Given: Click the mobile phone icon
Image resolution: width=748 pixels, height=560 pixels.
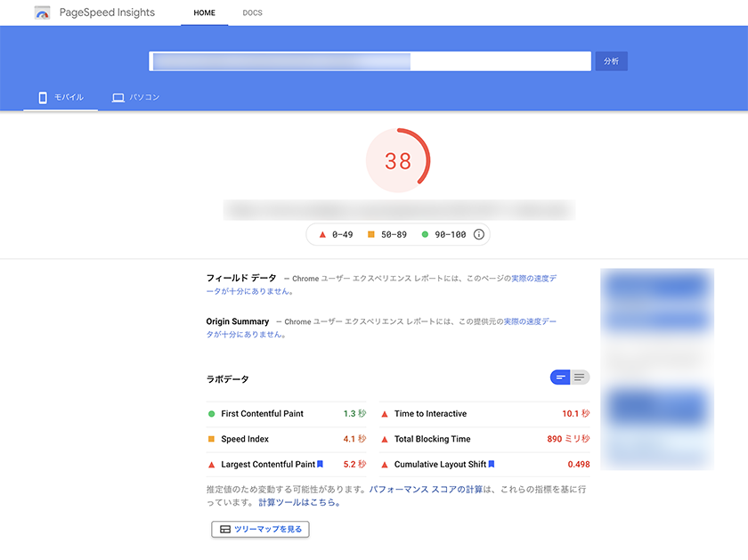Looking at the screenshot, I should [43, 98].
